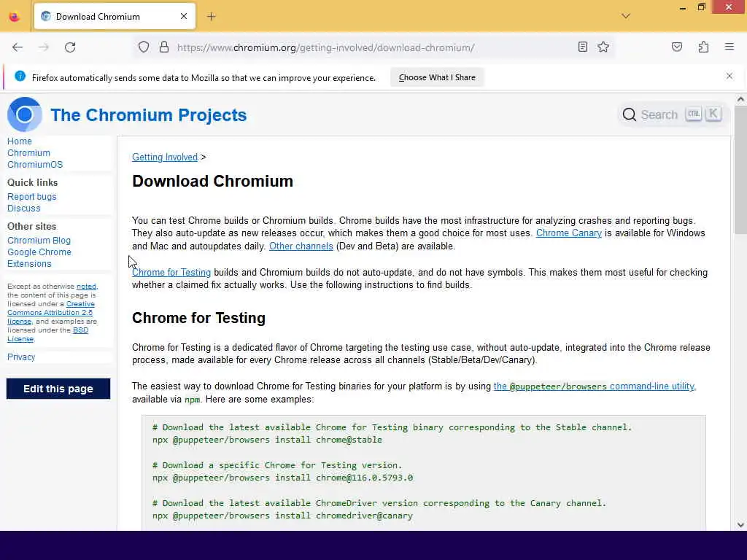Click the magnifying glass search icon
The width and height of the screenshot is (747, 560).
[629, 114]
